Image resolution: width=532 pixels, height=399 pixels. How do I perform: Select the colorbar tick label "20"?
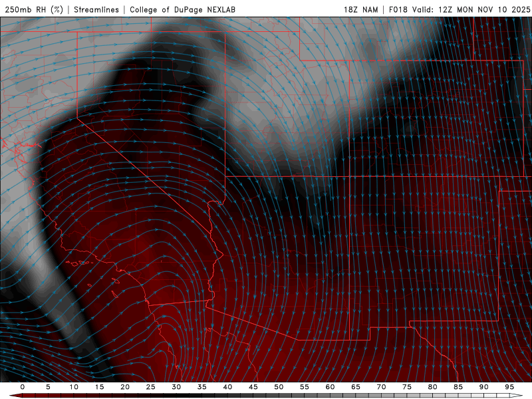(x=125, y=387)
